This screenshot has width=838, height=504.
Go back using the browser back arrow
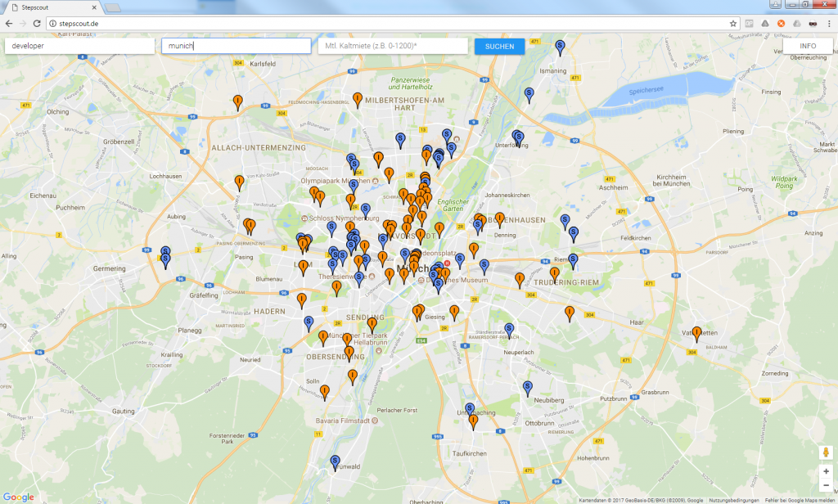8,24
